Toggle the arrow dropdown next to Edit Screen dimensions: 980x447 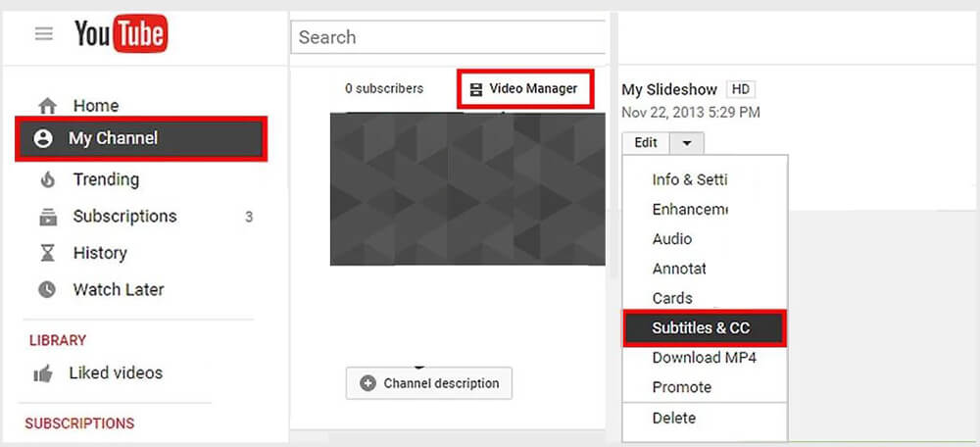(x=687, y=143)
